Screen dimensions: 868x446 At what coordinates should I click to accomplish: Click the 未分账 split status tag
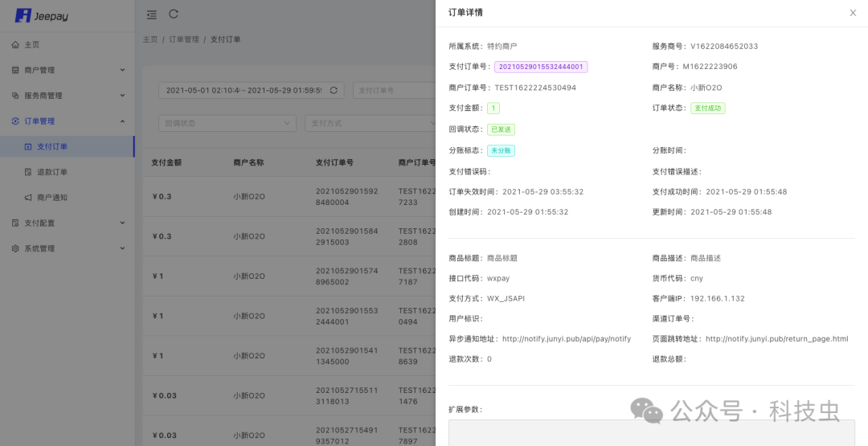(501, 150)
